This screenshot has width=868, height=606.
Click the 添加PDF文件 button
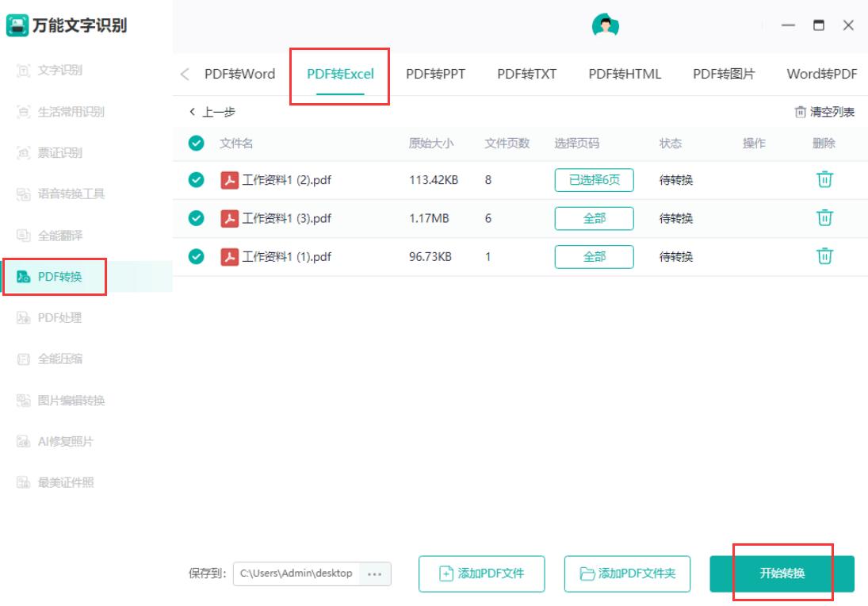[x=481, y=573]
